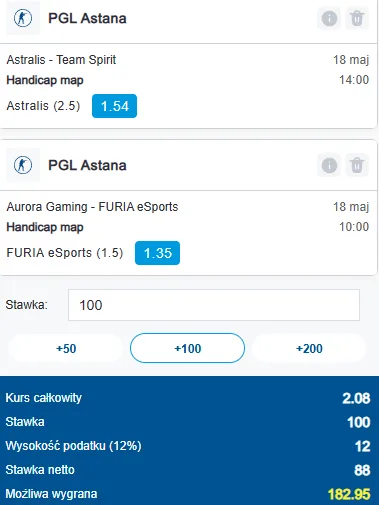Remove the Aurora Gaming - FURIA eSports bet
379x505 pixels.
tap(357, 165)
